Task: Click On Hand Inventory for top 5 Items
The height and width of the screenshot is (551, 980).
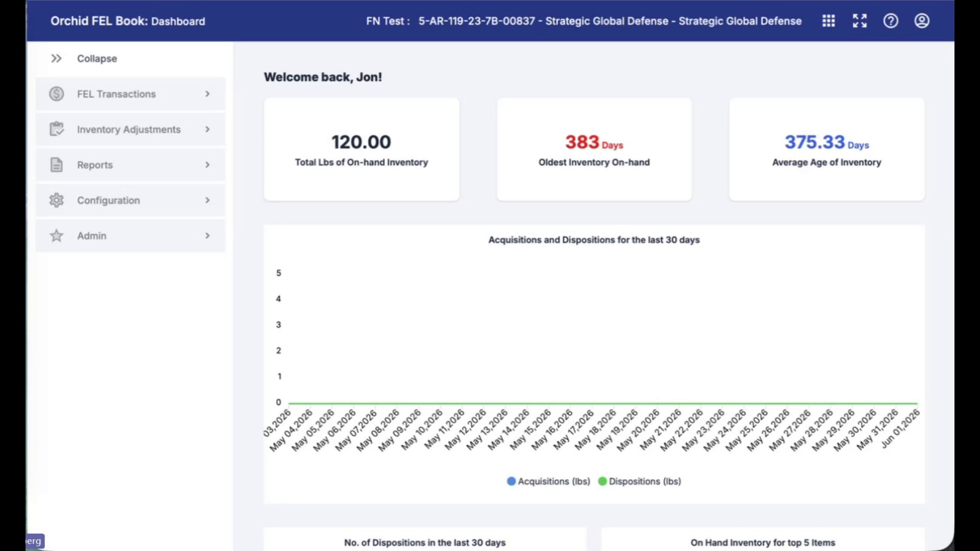Action: [x=762, y=542]
